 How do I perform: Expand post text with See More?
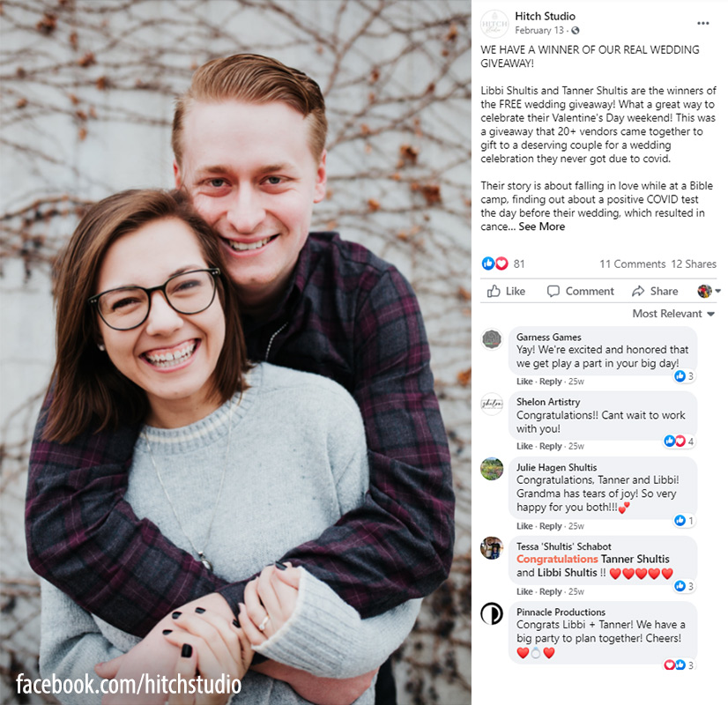tap(541, 226)
